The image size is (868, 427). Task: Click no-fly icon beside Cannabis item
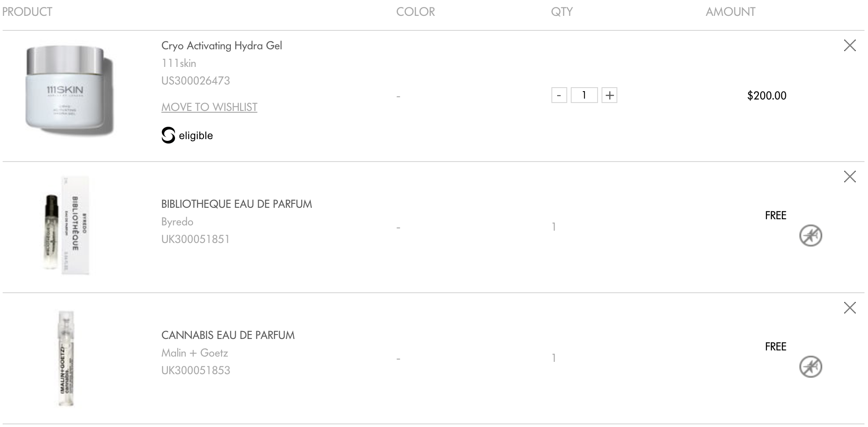(810, 367)
